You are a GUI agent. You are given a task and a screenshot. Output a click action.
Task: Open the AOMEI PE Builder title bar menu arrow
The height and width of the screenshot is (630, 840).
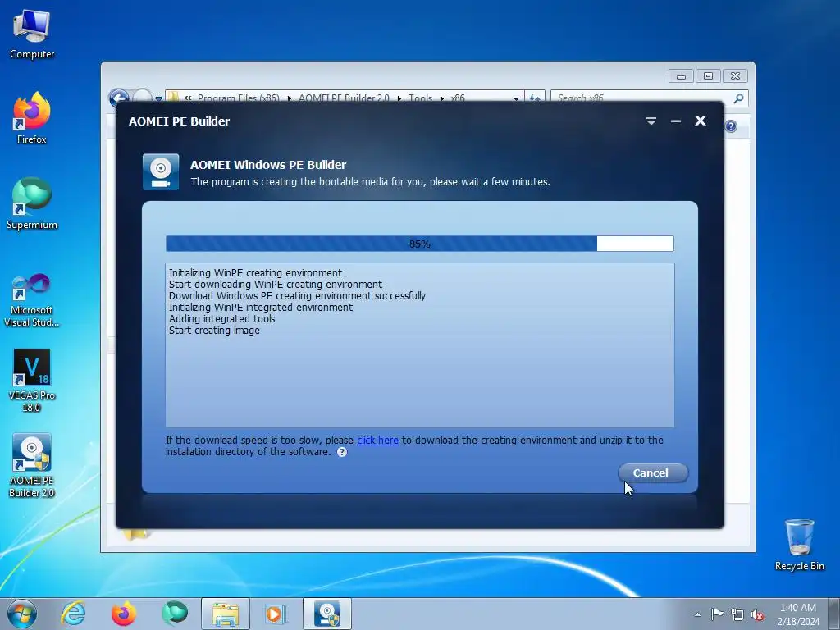pyautogui.click(x=651, y=121)
